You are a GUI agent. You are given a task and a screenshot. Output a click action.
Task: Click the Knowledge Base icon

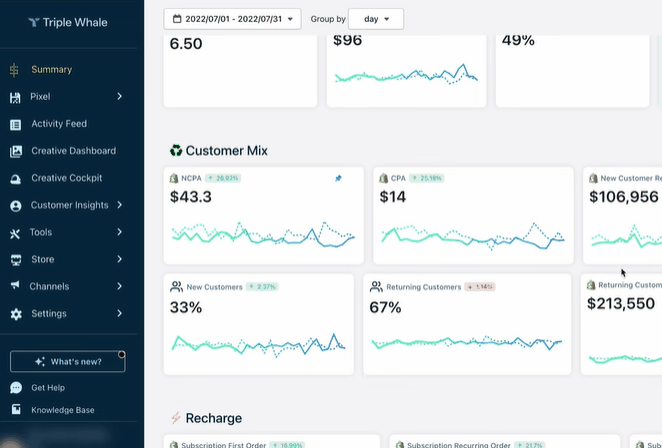[x=15, y=410]
